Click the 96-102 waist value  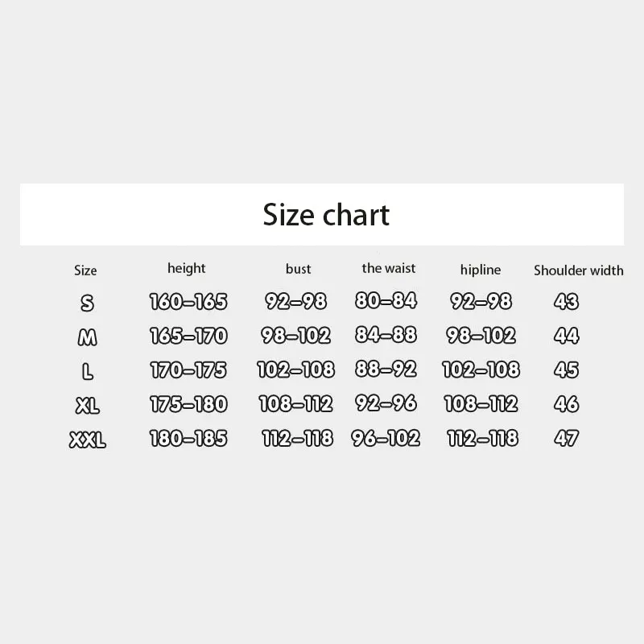386,438
